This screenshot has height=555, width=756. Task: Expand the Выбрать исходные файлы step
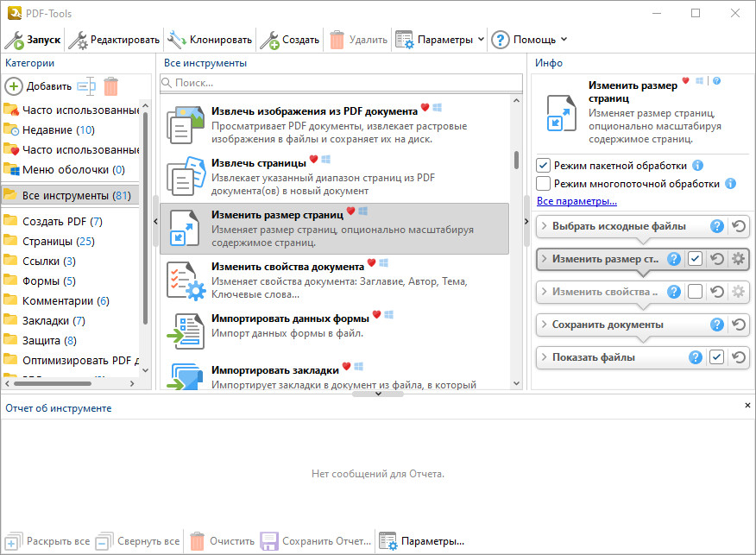pyautogui.click(x=544, y=226)
